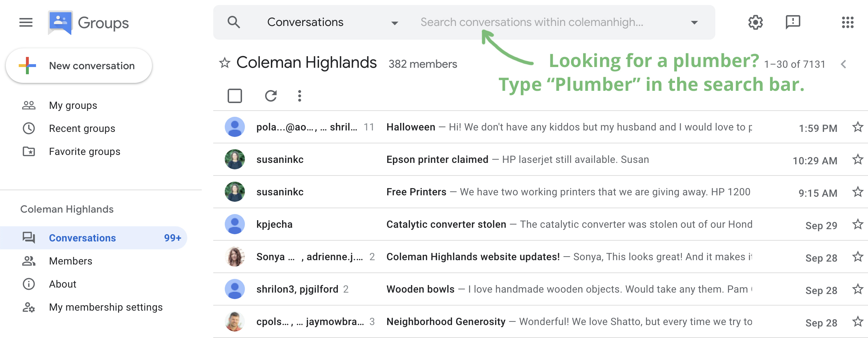Image resolution: width=868 pixels, height=338 pixels.
Task: Open the main hamburger menu
Action: [x=26, y=22]
